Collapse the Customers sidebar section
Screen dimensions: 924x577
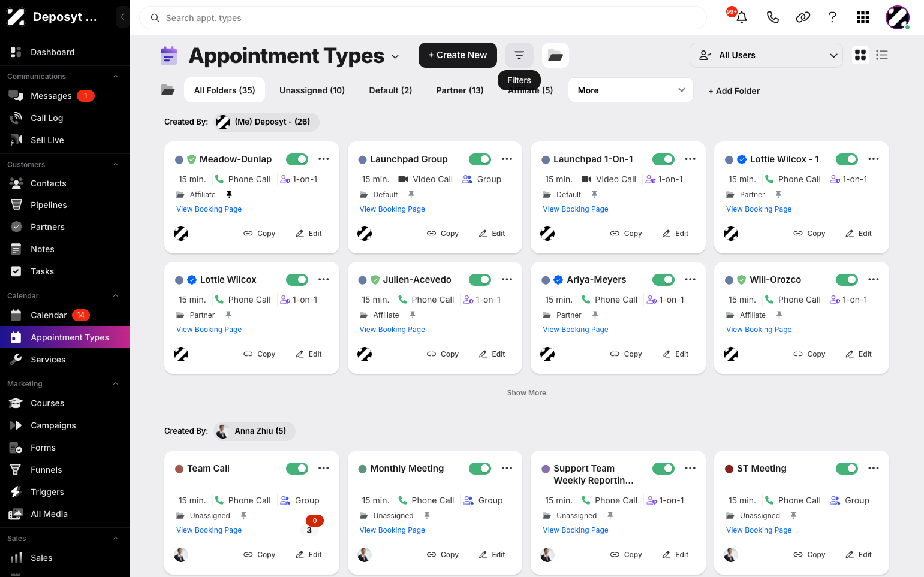point(116,165)
